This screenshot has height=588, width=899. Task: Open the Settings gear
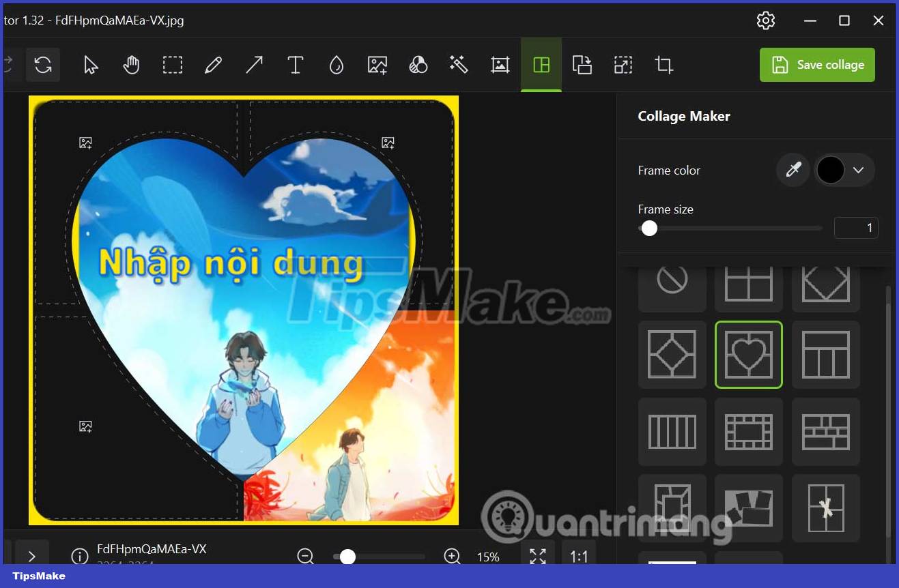pyautogui.click(x=766, y=20)
